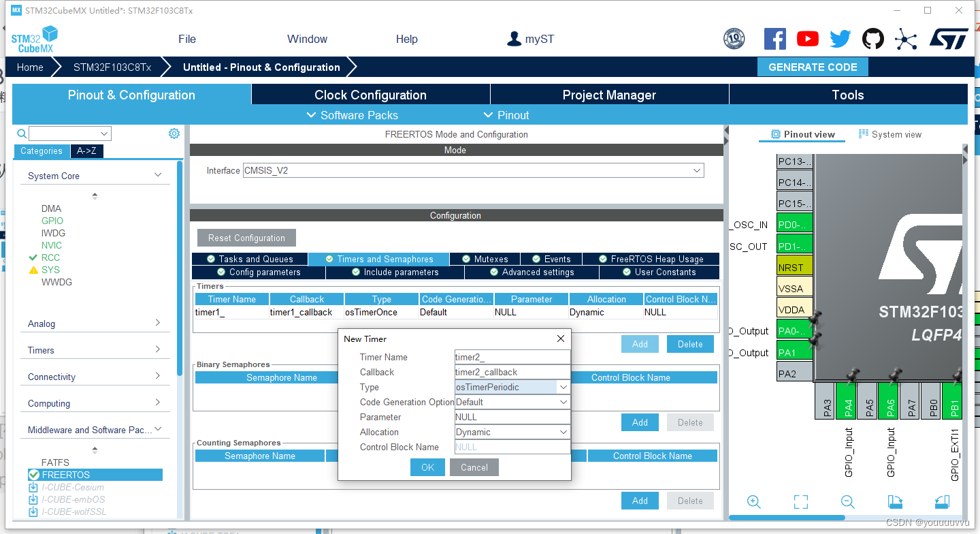Open the FreeRTOS Heap Usage tab
Image resolution: width=980 pixels, height=534 pixels.
coord(651,259)
